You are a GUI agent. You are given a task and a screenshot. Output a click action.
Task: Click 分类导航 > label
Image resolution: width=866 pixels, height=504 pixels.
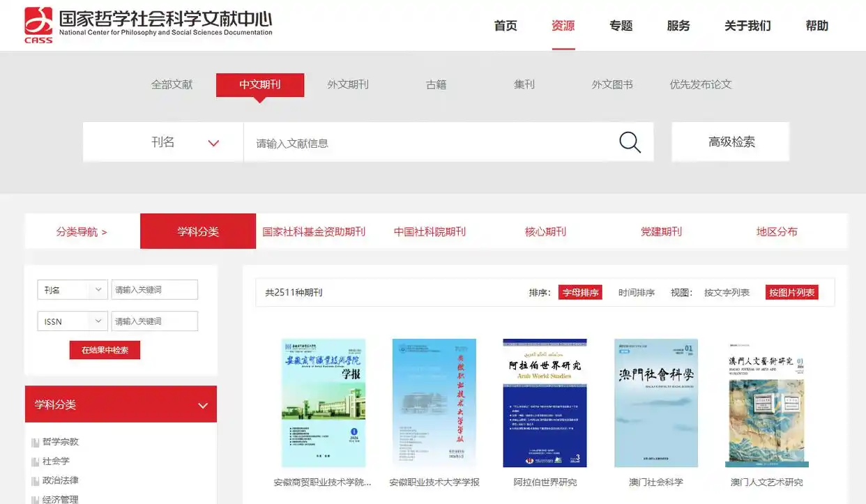[x=82, y=232]
